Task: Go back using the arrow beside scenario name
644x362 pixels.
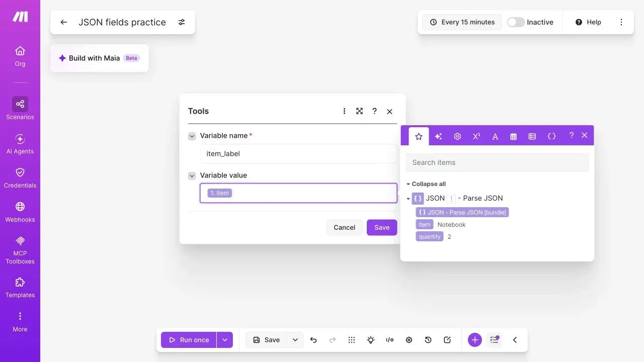Action: click(64, 22)
